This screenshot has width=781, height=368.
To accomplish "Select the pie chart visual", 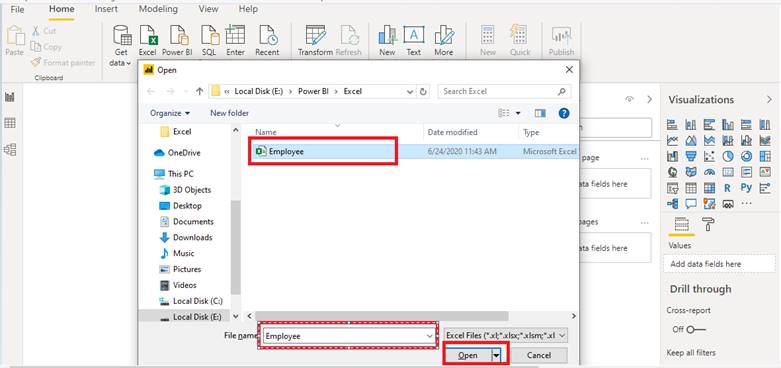I will pos(728,156).
